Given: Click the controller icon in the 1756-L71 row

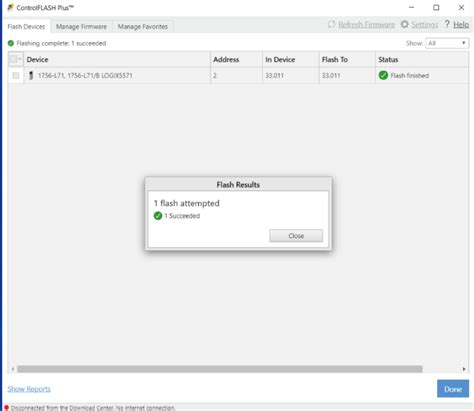Looking at the screenshot, I should (x=31, y=75).
